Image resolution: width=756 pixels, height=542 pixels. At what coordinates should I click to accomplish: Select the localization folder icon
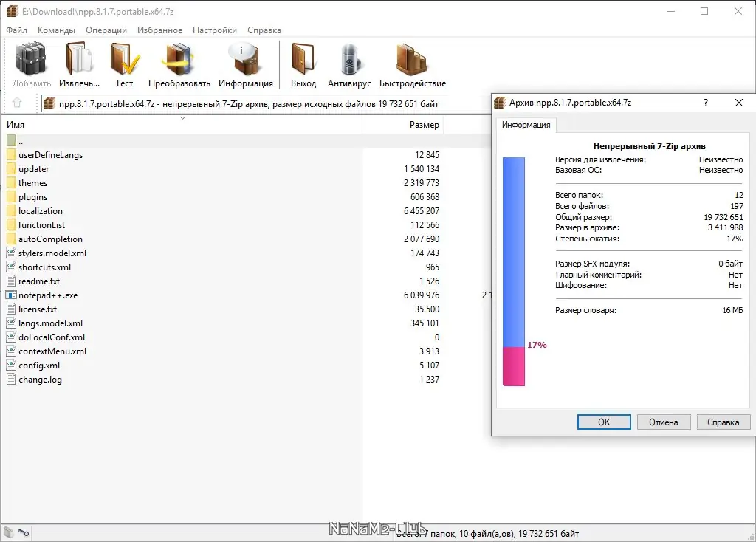point(12,210)
